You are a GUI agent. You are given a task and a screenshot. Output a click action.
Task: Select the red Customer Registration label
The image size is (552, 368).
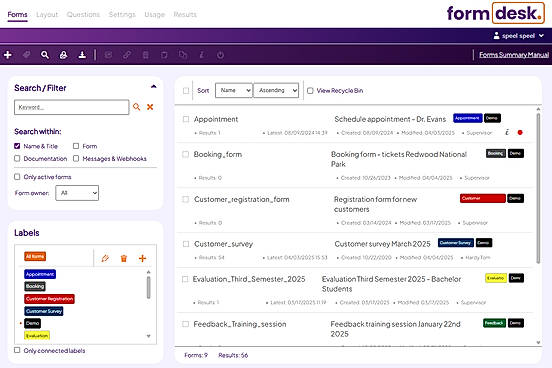[x=49, y=299]
